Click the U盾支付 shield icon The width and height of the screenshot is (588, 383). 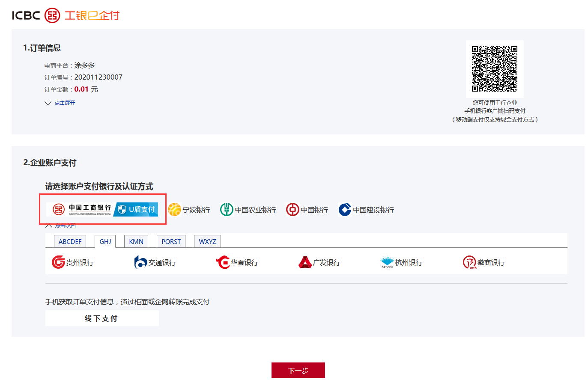tap(122, 209)
